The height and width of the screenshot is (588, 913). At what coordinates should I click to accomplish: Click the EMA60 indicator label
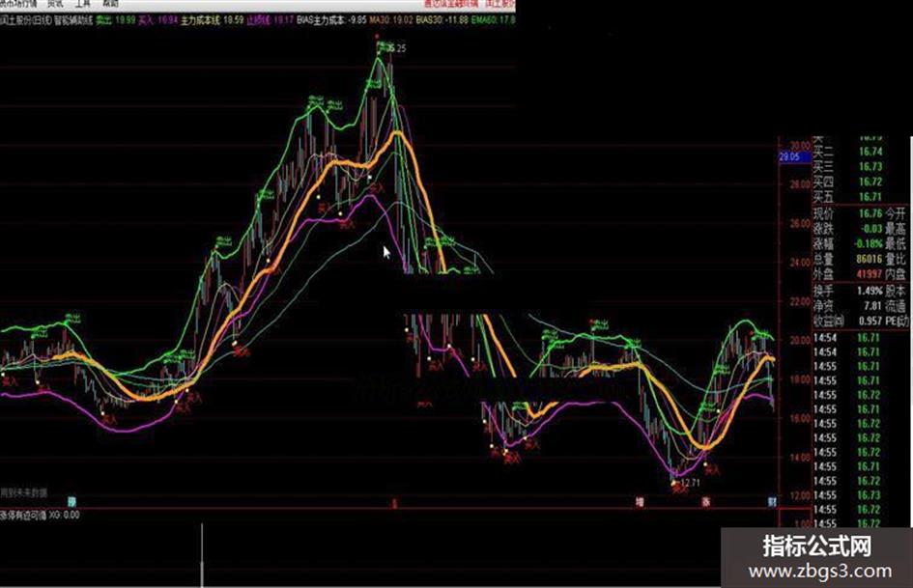pos(493,20)
